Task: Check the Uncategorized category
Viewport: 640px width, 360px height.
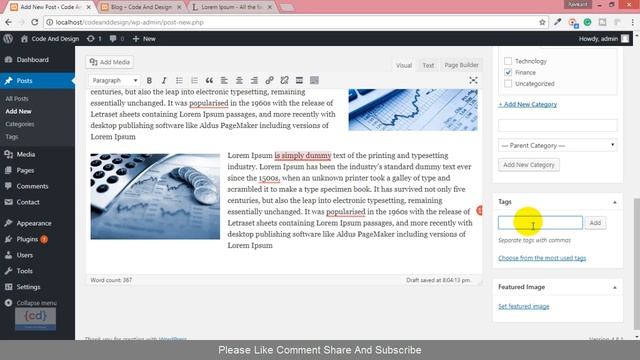Action: tap(508, 84)
